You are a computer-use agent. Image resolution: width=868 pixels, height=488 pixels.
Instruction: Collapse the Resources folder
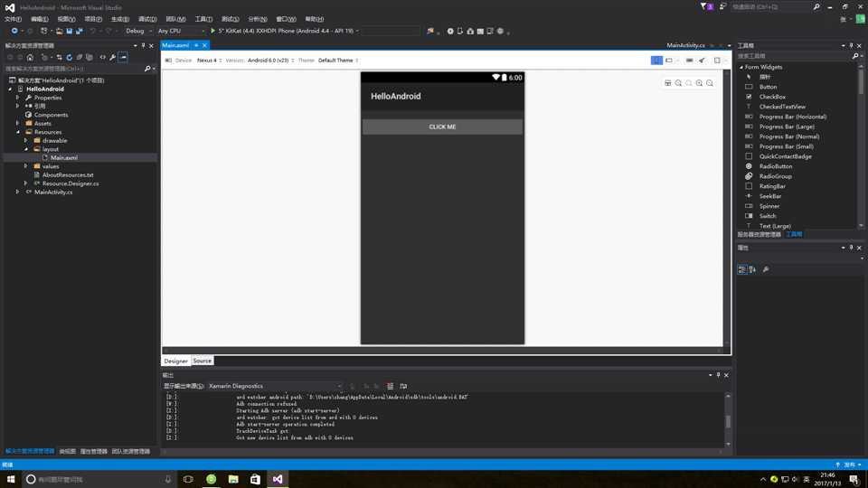point(18,132)
